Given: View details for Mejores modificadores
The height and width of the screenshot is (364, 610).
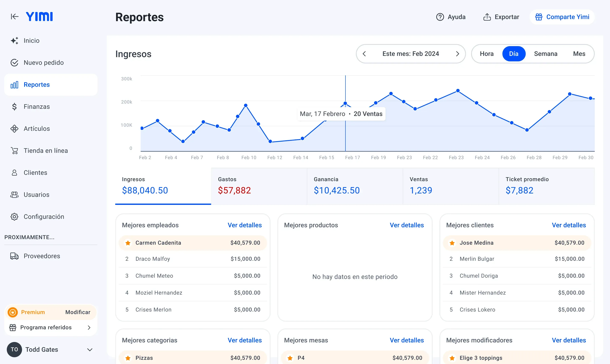Looking at the screenshot, I should (569, 340).
